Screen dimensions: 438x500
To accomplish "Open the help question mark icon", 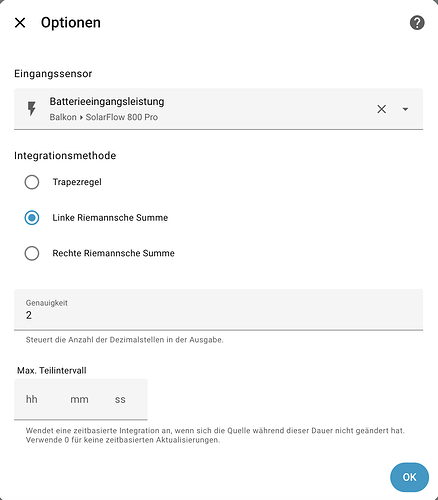I will click(417, 23).
